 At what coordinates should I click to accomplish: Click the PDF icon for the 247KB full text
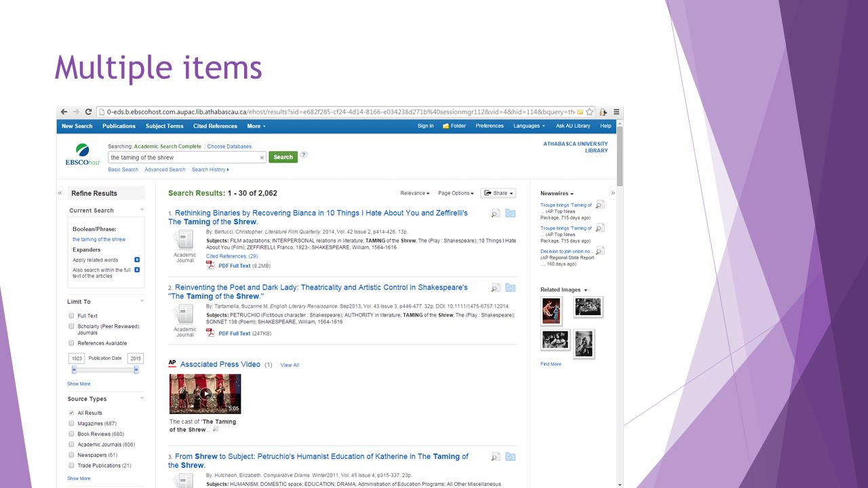(x=210, y=333)
